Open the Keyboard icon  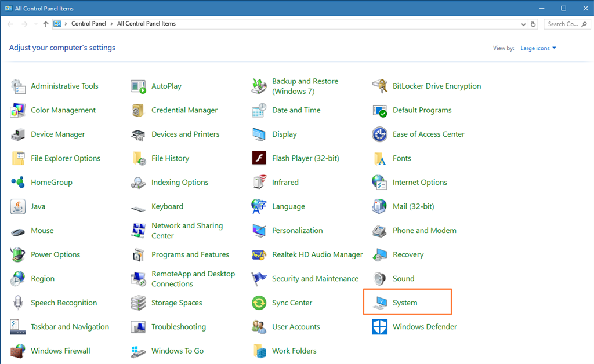click(x=138, y=209)
